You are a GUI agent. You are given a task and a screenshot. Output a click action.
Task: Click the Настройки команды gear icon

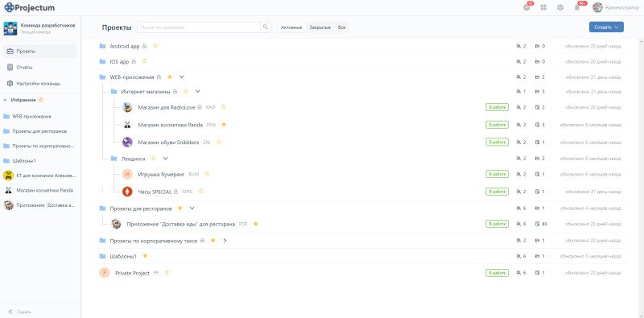point(10,84)
